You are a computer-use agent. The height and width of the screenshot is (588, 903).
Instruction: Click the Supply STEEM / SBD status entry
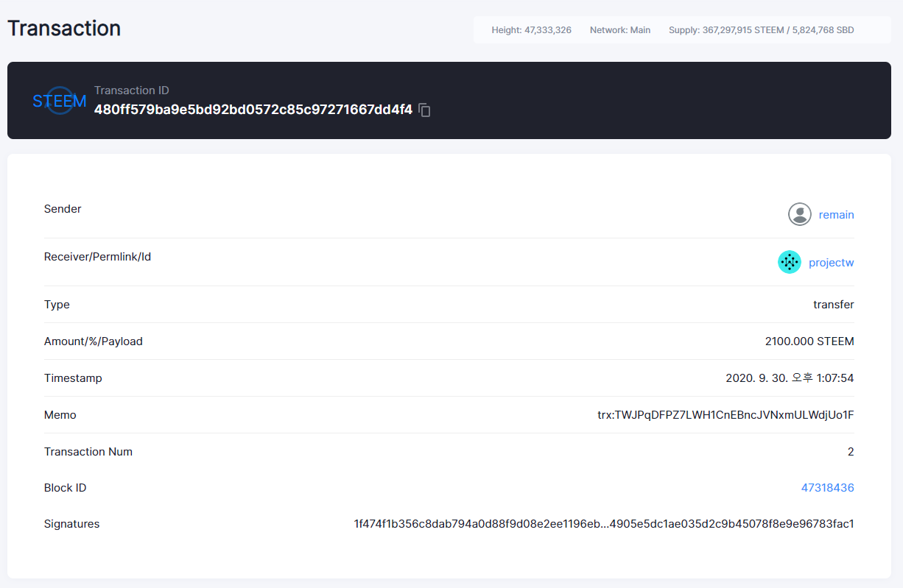(762, 30)
